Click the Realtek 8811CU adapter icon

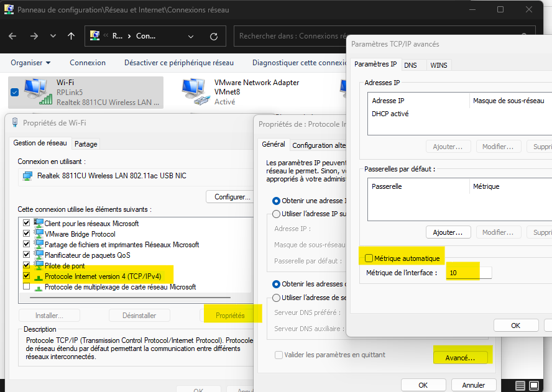pos(27,176)
